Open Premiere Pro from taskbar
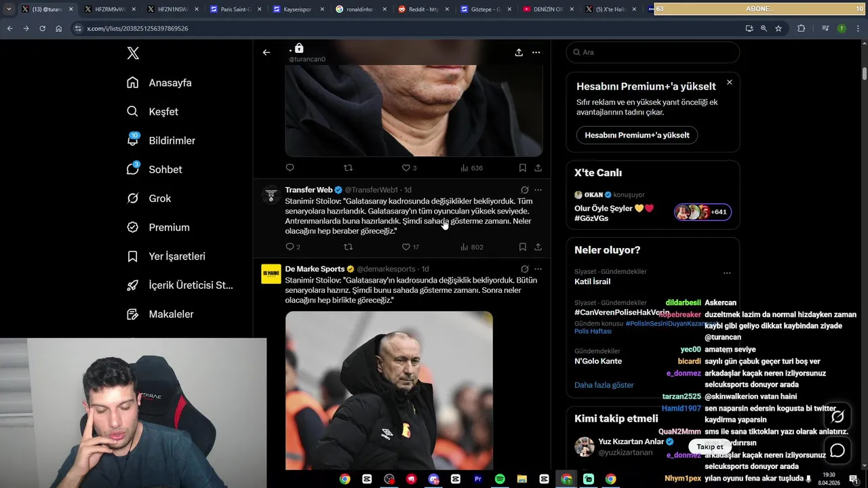Image resolution: width=868 pixels, height=488 pixels. pyautogui.click(x=477, y=479)
